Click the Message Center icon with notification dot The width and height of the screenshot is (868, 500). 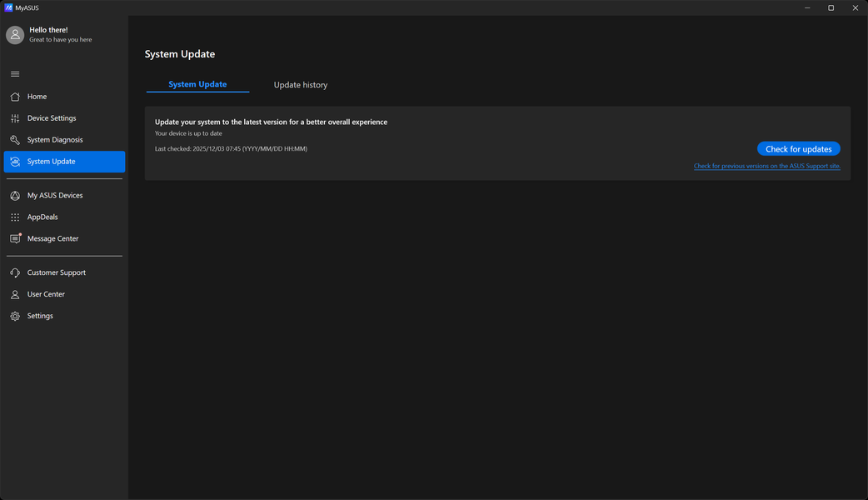pos(16,238)
